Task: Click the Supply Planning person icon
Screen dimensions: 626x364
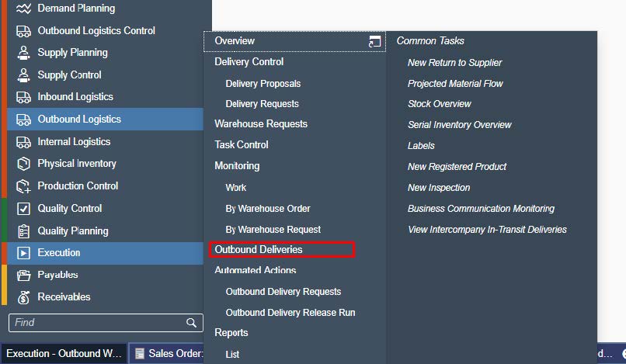Action: [x=23, y=53]
